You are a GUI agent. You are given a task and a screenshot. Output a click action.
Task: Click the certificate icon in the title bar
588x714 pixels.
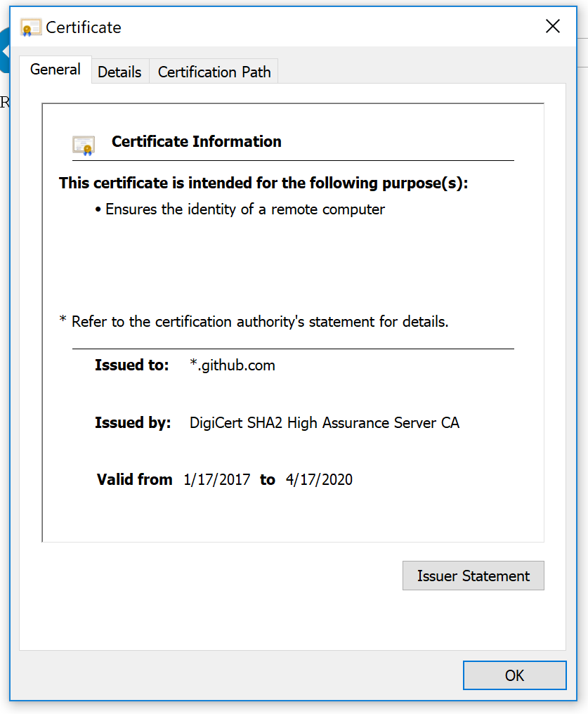click(x=30, y=27)
